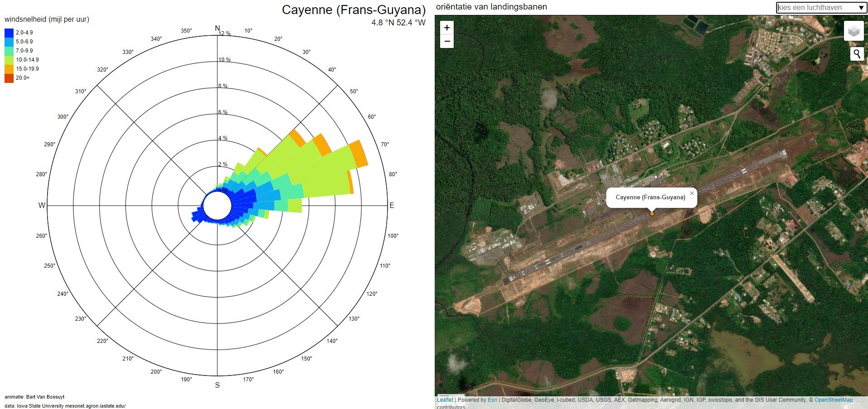Click the 'windsnelheid (mijl per uur)' legend title
The width and height of the screenshot is (868, 409).
[x=47, y=19]
